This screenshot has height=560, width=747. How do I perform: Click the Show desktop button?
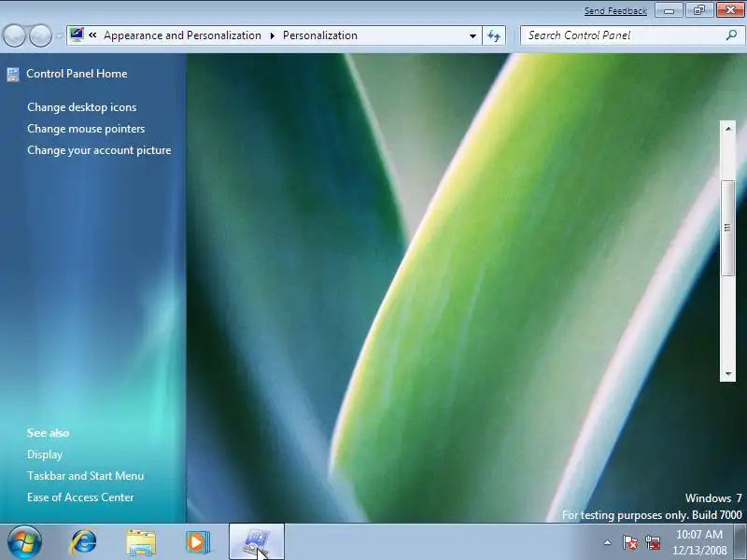tap(740, 542)
